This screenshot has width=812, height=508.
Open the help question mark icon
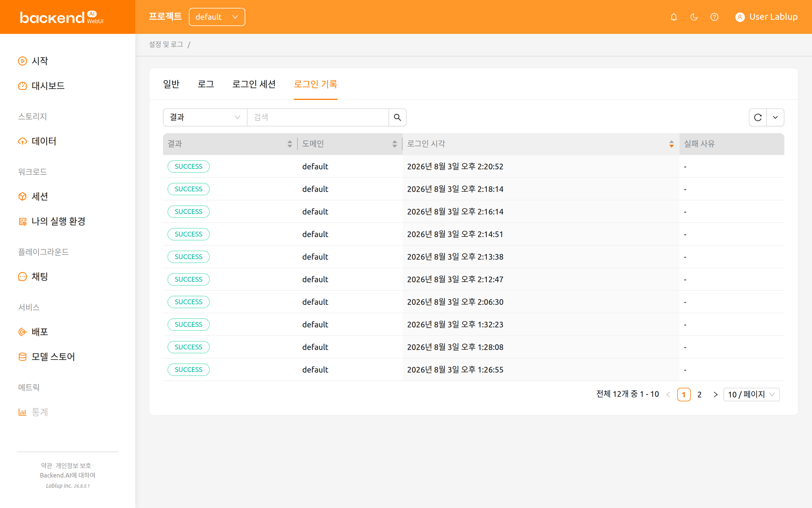pyautogui.click(x=714, y=17)
